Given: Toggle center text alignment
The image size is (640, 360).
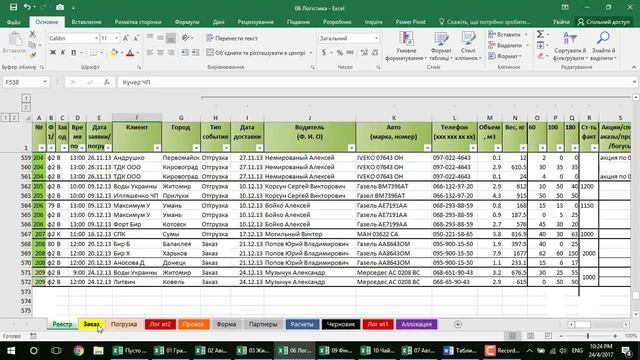Looking at the screenshot, I should click(160, 53).
